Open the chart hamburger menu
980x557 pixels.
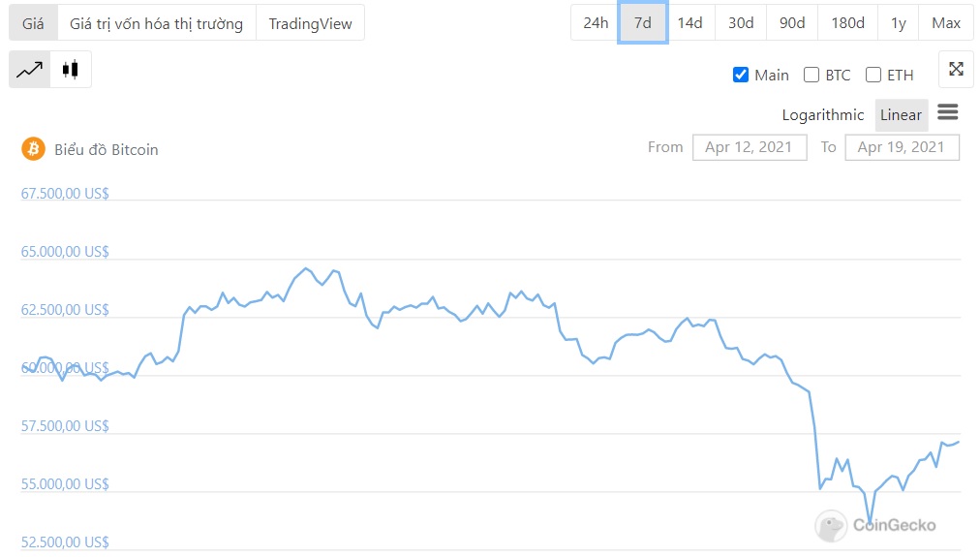(948, 112)
